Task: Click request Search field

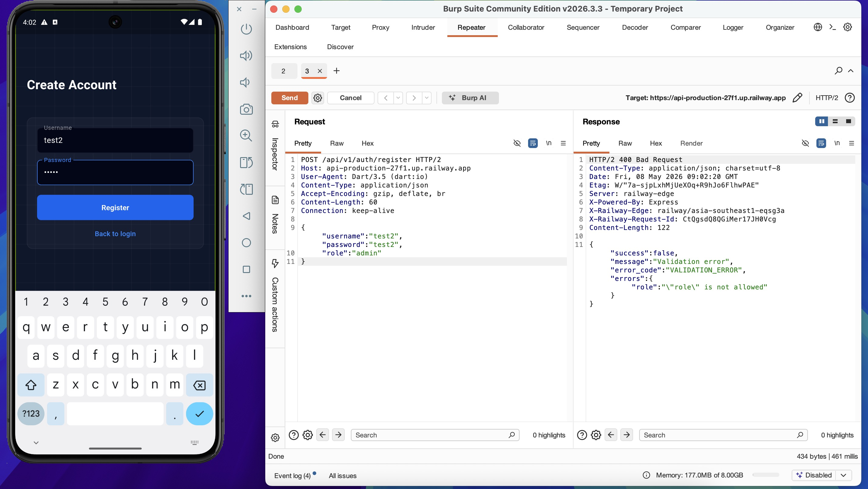Action: tap(435, 435)
